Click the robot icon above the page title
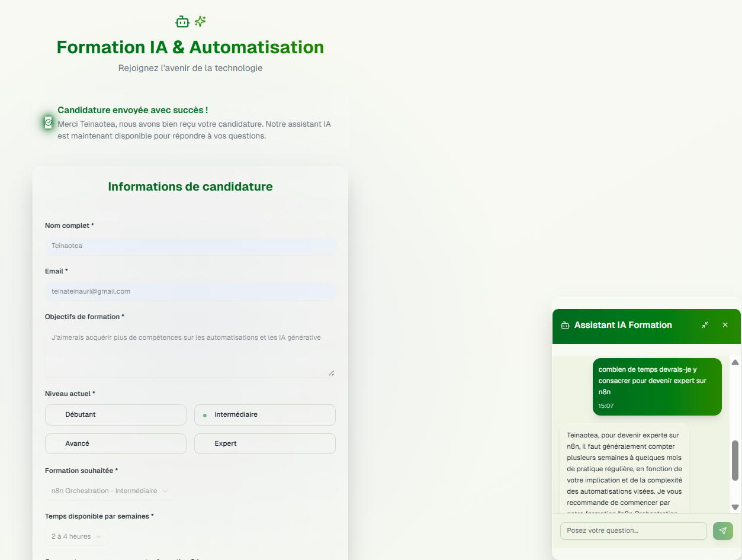Viewport: 742px width, 560px height. pos(182,22)
